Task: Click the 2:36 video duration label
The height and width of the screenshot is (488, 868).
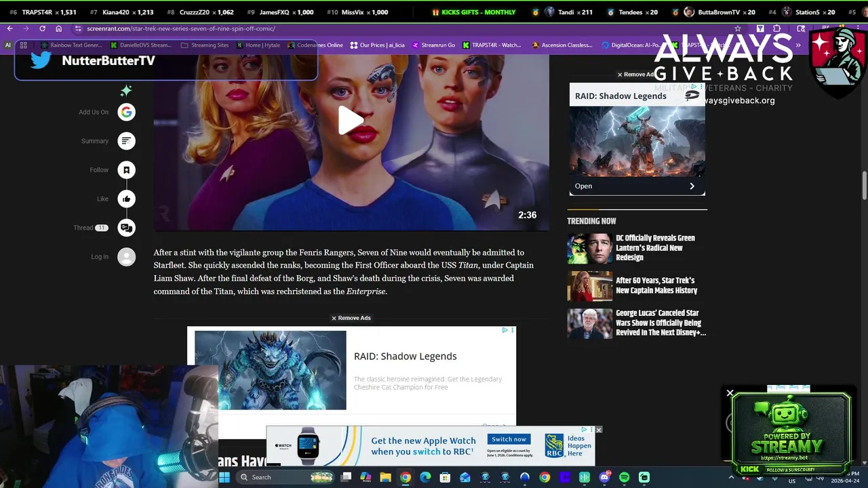Action: 527,215
